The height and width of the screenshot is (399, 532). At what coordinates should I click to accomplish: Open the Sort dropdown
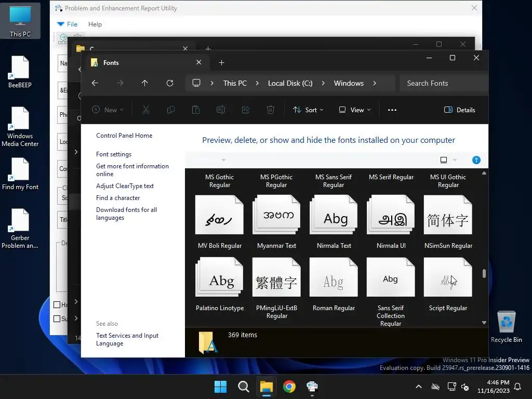click(x=308, y=110)
